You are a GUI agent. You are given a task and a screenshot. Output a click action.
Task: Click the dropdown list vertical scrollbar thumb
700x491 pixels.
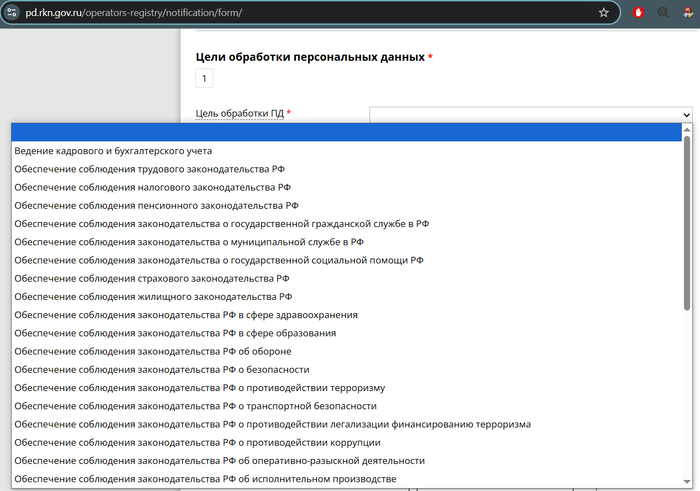[x=687, y=220]
